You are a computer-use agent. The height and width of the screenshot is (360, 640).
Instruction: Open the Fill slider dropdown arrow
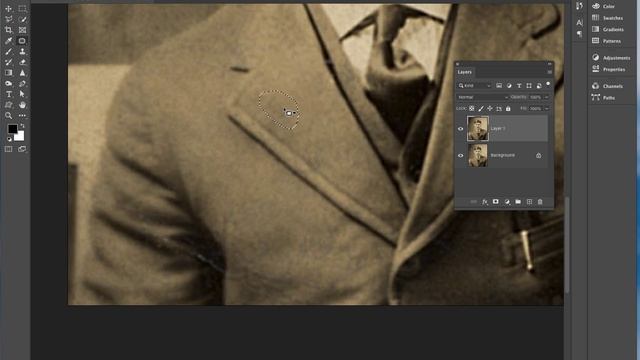pyautogui.click(x=547, y=109)
